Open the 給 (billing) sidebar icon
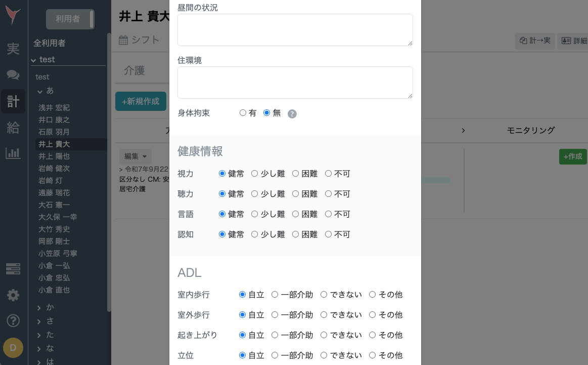 [13, 128]
